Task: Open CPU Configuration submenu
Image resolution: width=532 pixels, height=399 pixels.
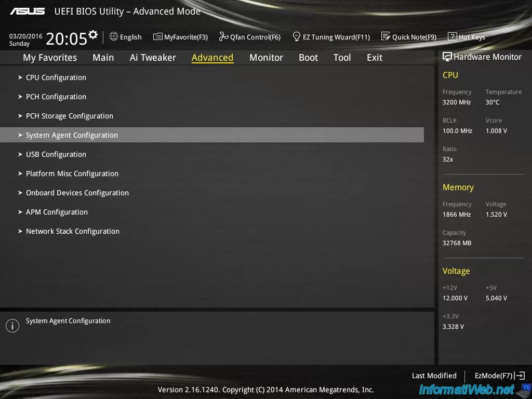Action: point(56,78)
